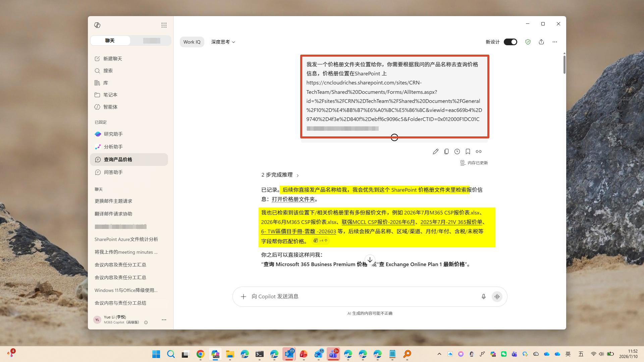Copy the message with the copy icon
The height and width of the screenshot is (362, 644).
446,152
